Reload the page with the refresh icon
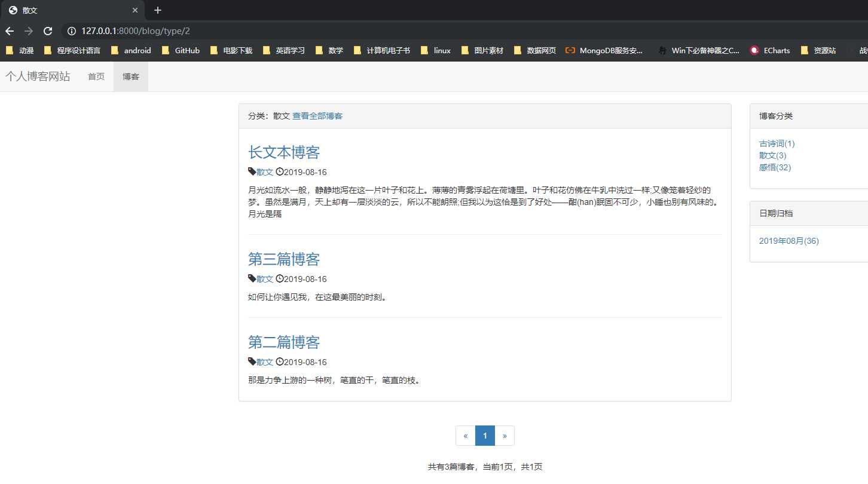This screenshot has height=484, width=868. coord(48,31)
